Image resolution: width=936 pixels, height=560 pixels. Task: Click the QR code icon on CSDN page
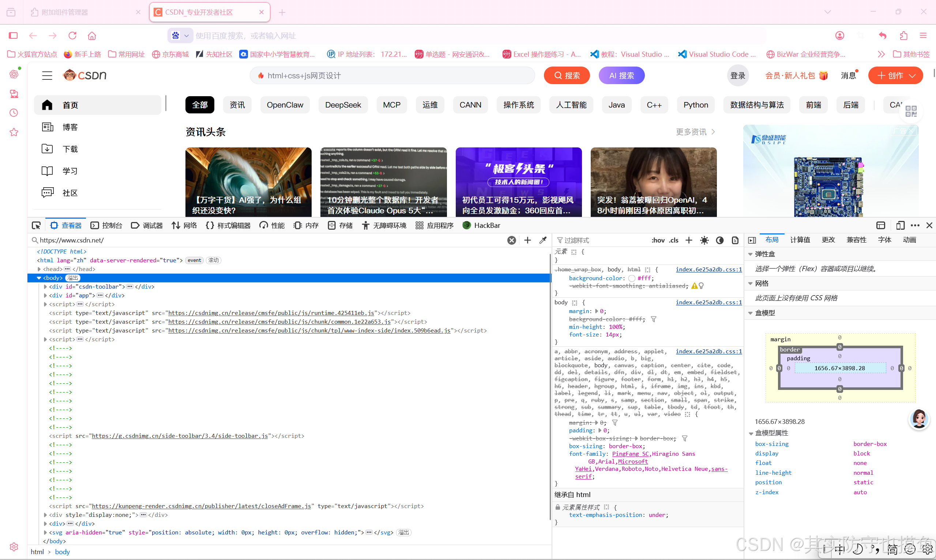[911, 111]
